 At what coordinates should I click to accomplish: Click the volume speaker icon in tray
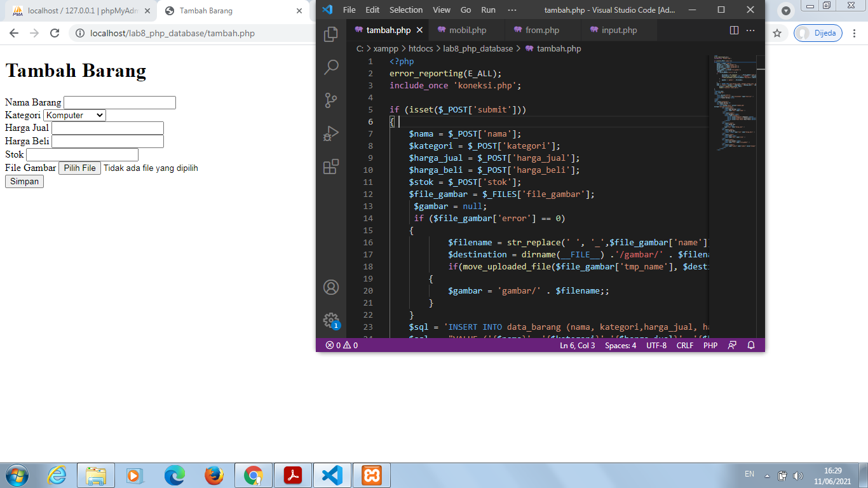(798, 475)
